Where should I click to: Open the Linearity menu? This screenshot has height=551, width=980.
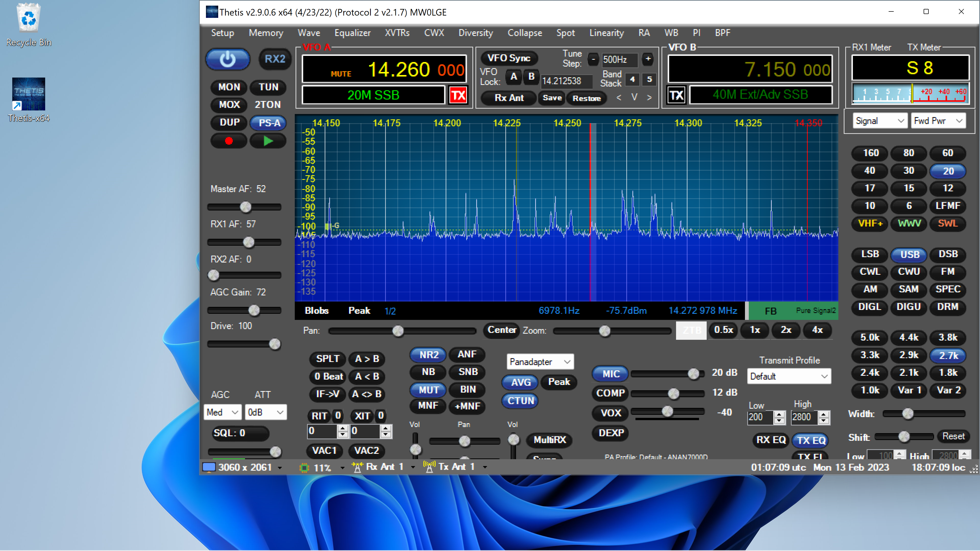pyautogui.click(x=606, y=33)
